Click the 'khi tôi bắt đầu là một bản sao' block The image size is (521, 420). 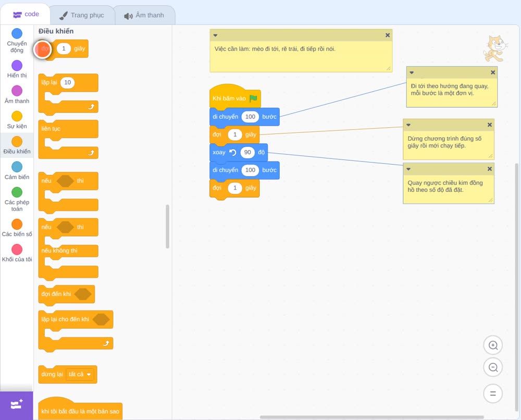(80, 409)
